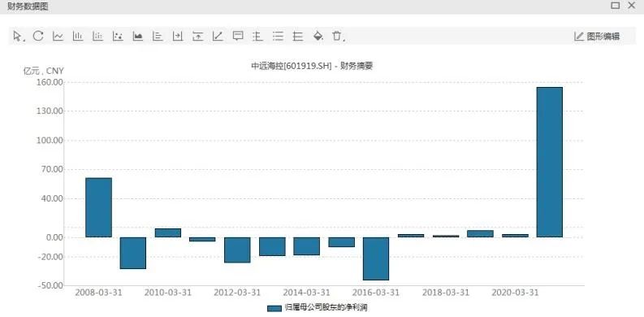Switch to scatter chart type

[x=118, y=37]
